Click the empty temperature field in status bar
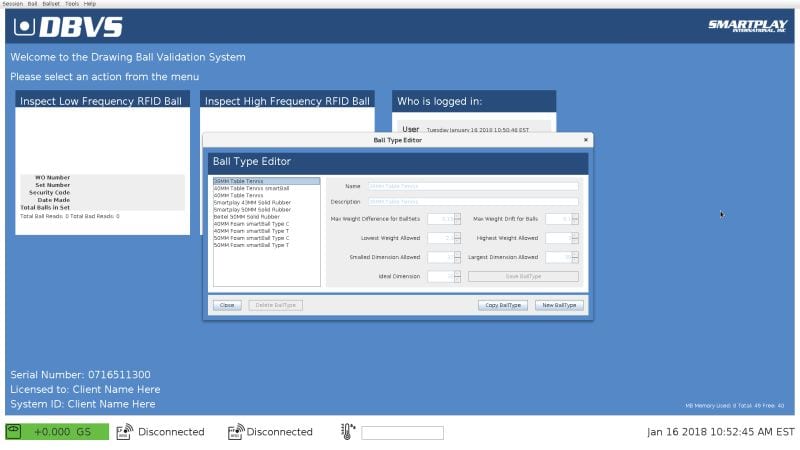 pyautogui.click(x=403, y=433)
